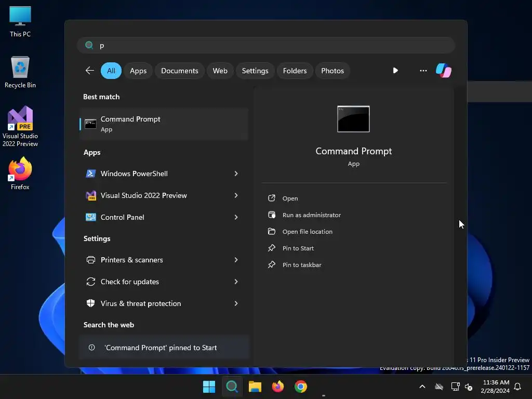Image resolution: width=532 pixels, height=399 pixels.
Task: Select the Firefox desktop shortcut
Action: [20, 174]
